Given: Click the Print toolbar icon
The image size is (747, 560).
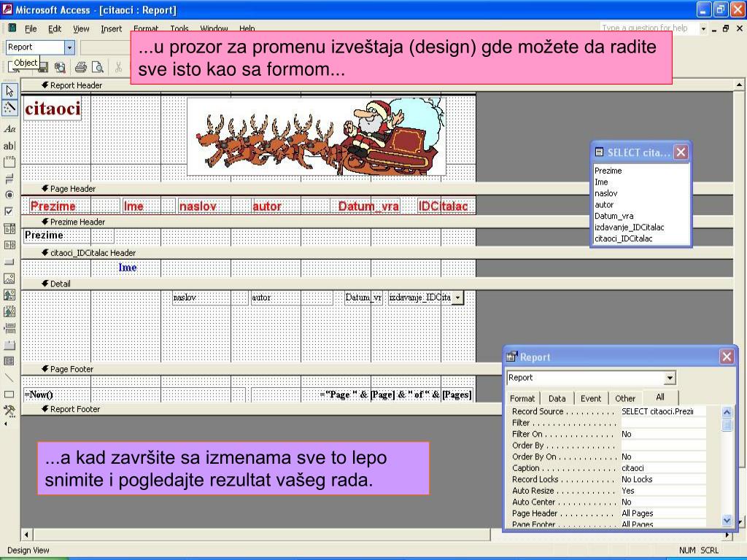Looking at the screenshot, I should point(81,67).
